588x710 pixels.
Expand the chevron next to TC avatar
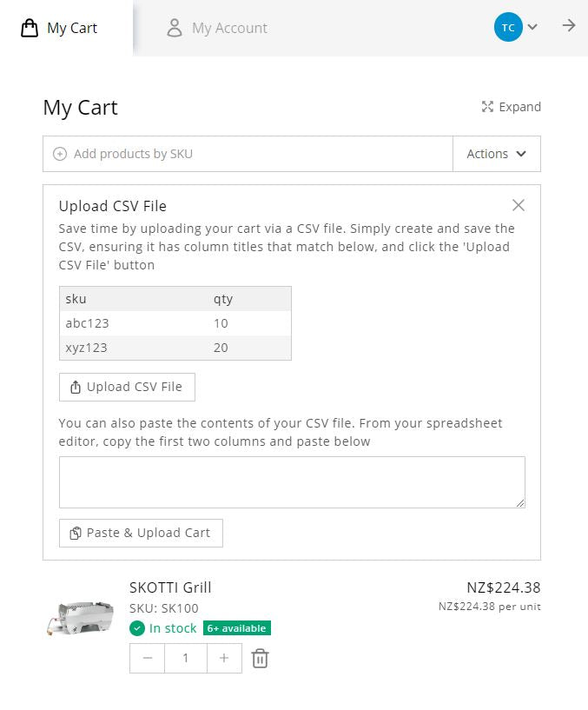coord(532,27)
